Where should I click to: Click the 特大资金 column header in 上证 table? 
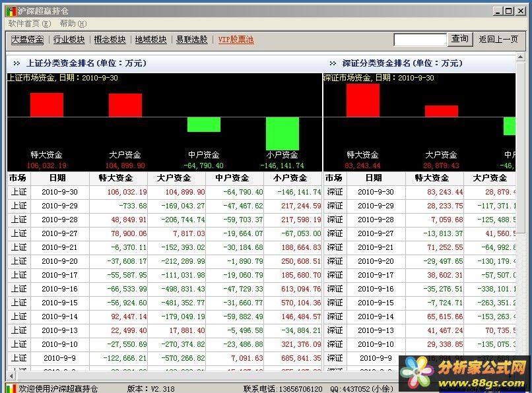(x=118, y=178)
